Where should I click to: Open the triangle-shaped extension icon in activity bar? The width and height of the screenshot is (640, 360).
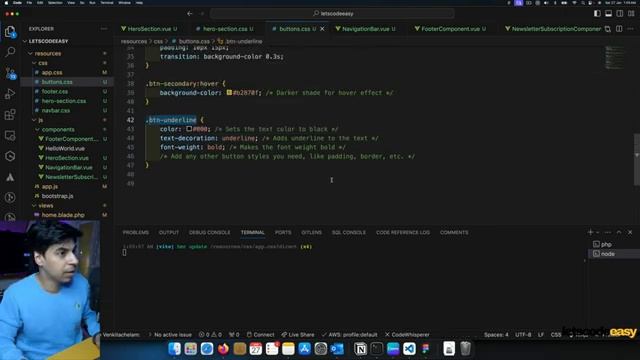point(10,177)
